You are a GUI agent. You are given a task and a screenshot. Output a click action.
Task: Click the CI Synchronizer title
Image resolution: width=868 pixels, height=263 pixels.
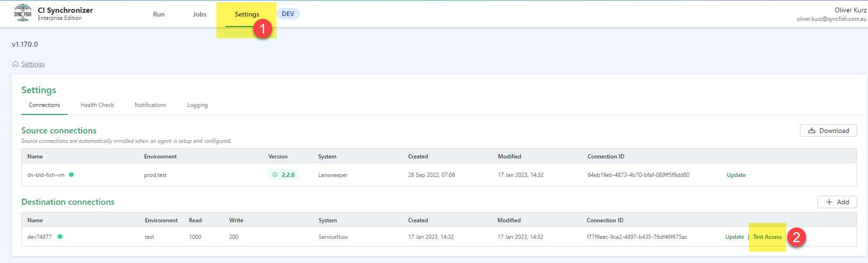click(65, 10)
